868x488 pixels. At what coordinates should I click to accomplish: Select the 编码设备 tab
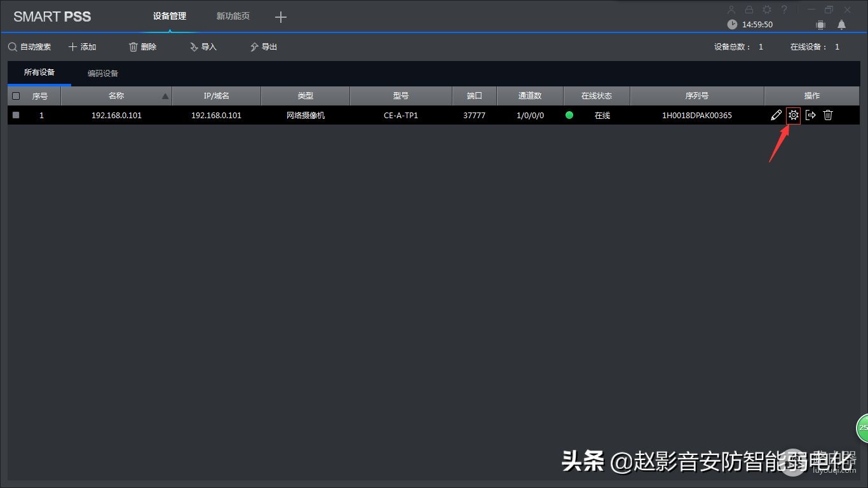point(103,73)
